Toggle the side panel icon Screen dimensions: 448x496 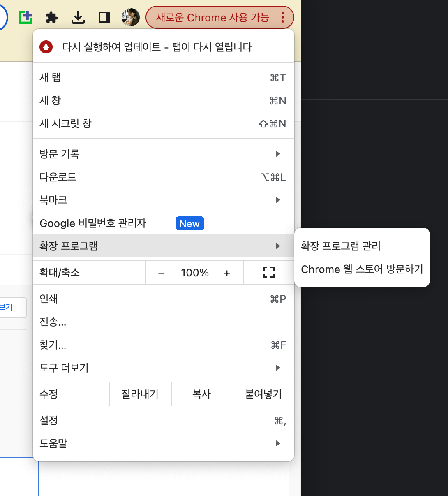pos(104,17)
